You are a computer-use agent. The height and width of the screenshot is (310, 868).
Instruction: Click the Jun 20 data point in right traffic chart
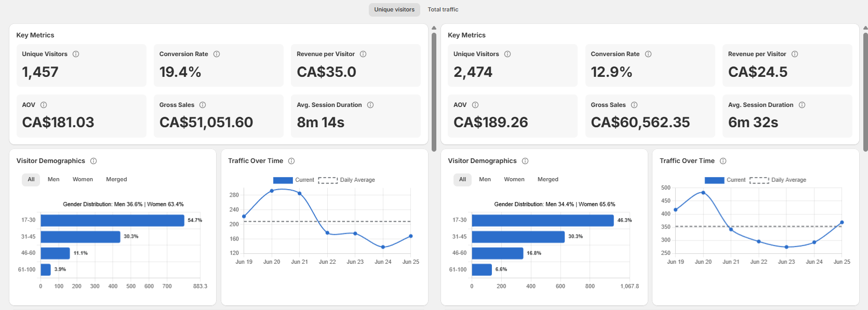tap(703, 193)
